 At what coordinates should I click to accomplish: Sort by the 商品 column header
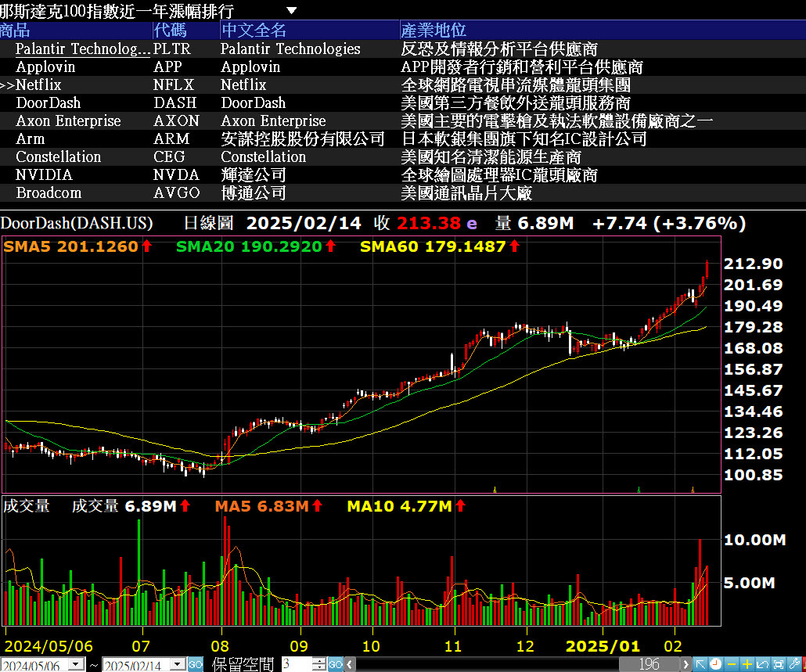pos(76,30)
